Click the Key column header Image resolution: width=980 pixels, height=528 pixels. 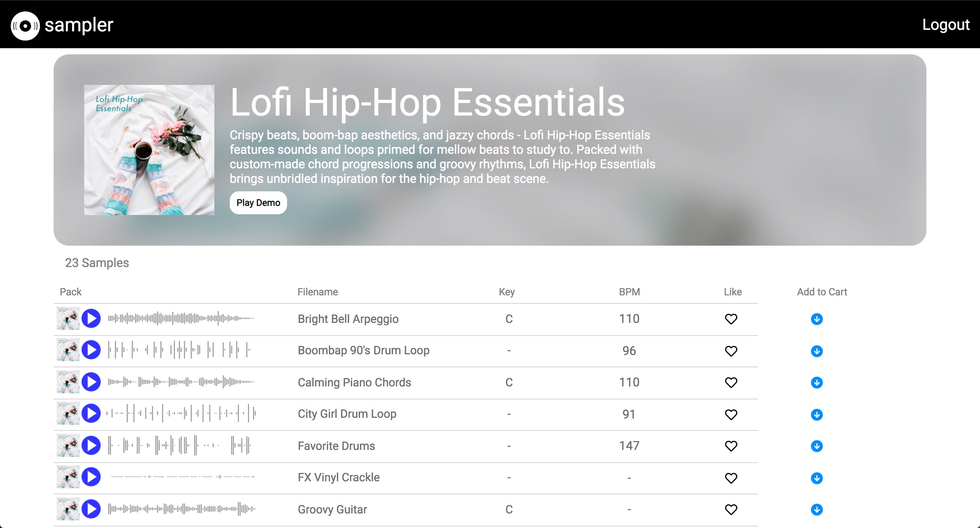[507, 292]
